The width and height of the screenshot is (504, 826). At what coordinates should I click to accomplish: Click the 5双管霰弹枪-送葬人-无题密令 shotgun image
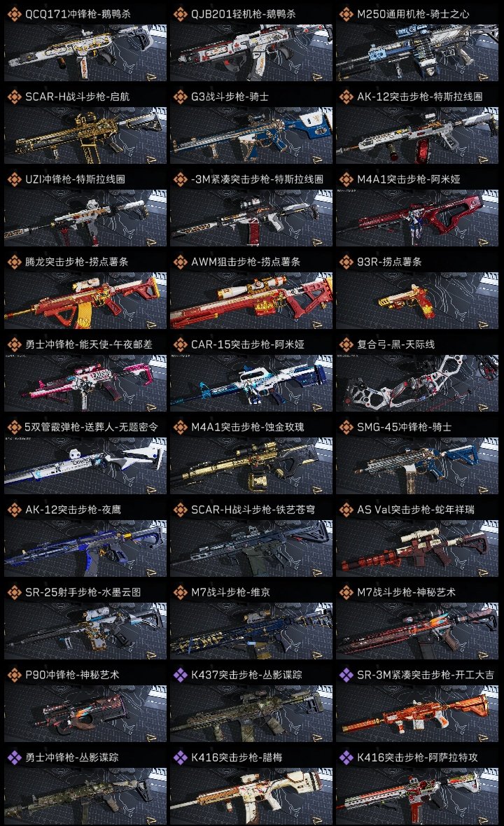pos(85,465)
